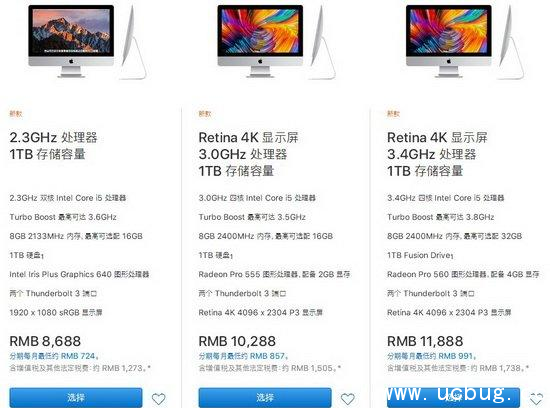The image size is (550, 408).
Task: Click the side-profile image of the first iMac
Action: click(x=133, y=42)
